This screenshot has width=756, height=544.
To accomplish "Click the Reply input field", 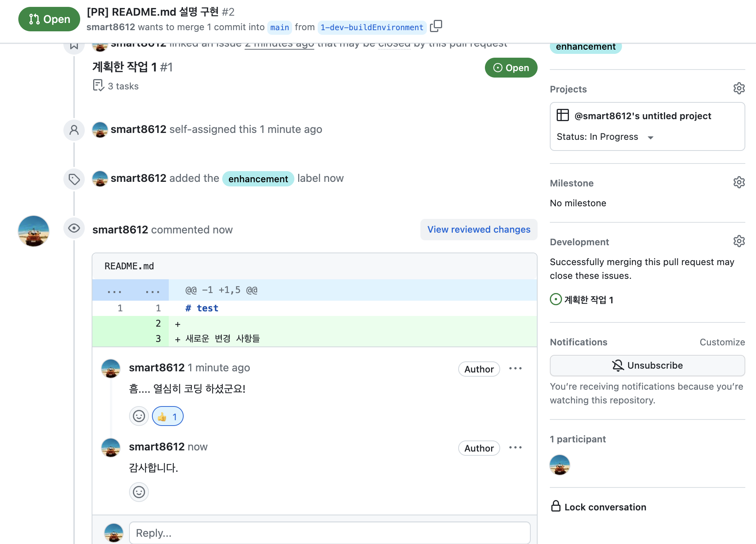I will pos(330,533).
